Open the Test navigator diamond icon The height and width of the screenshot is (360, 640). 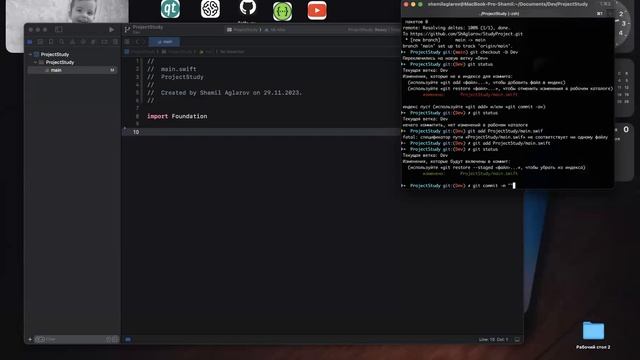tap(83, 42)
